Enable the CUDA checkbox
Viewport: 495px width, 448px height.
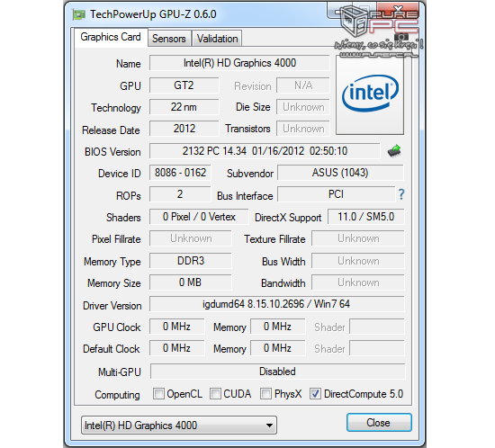(x=215, y=394)
